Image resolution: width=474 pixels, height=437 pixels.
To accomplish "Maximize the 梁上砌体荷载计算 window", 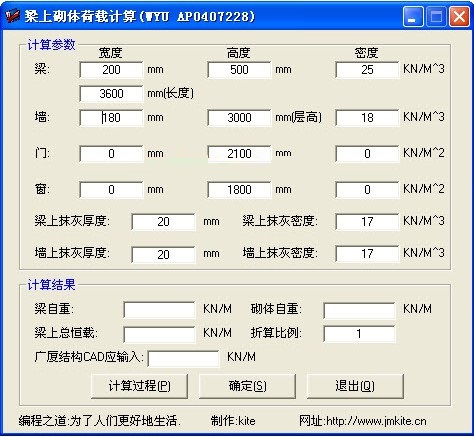I will pos(436,16).
